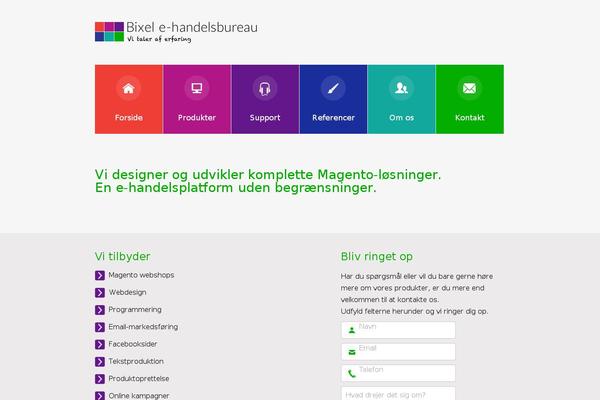Click the envelope icon in Email field
The width and height of the screenshot is (600, 400).
coord(352,352)
